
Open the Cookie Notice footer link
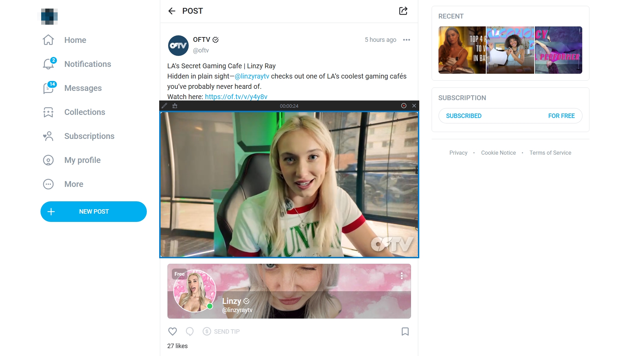[498, 153]
